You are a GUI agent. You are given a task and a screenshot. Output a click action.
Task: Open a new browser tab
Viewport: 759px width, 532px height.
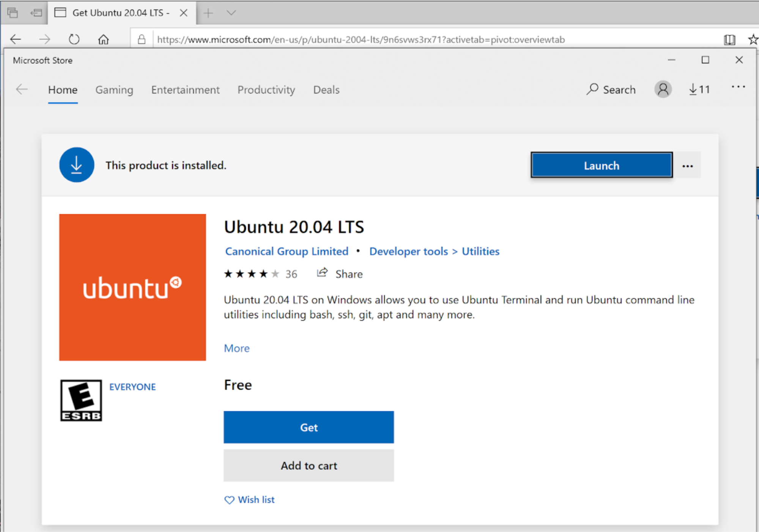click(x=208, y=13)
